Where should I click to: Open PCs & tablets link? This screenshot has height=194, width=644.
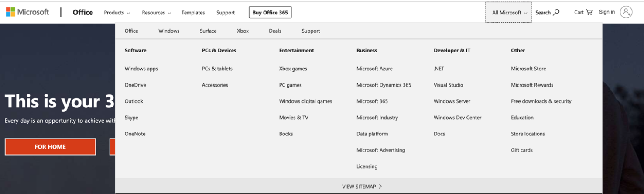pos(217,69)
